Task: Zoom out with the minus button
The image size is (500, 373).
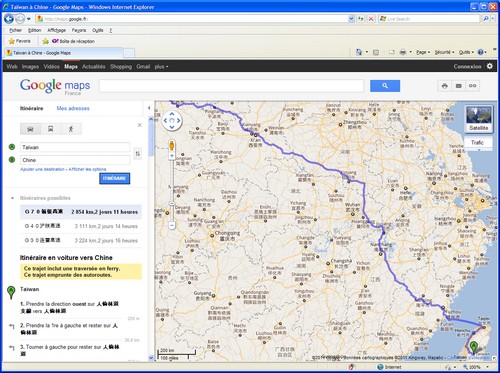Action: 172,226
